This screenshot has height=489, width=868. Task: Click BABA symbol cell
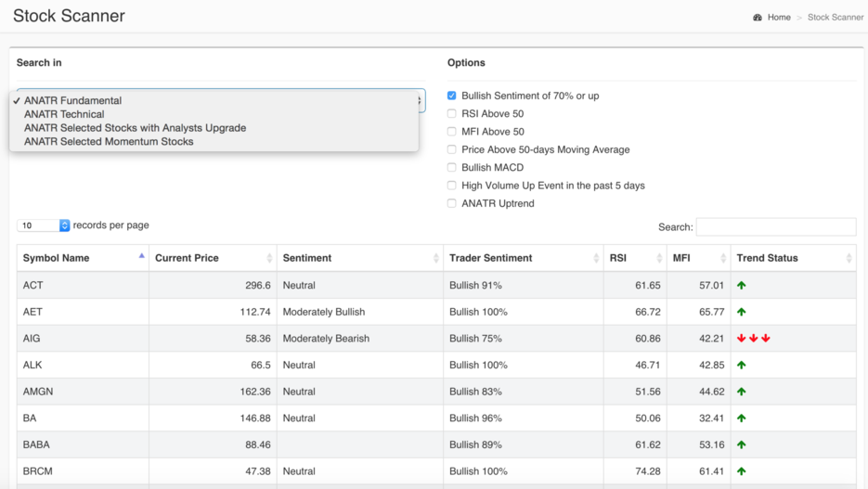point(83,444)
